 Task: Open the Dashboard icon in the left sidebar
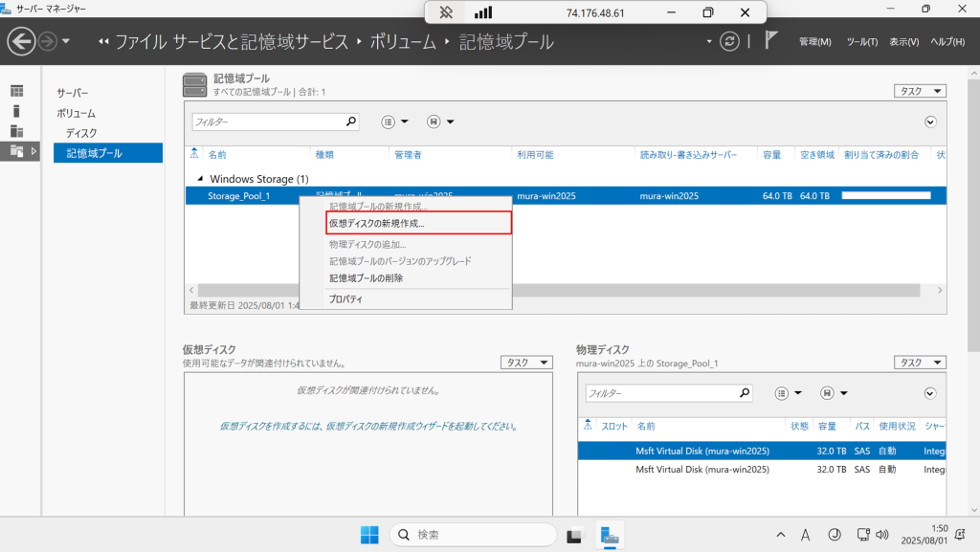pyautogui.click(x=17, y=91)
